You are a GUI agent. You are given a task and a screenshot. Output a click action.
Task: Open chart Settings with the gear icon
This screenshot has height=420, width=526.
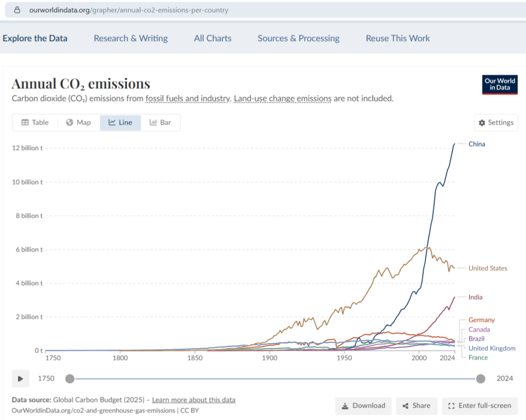click(496, 123)
